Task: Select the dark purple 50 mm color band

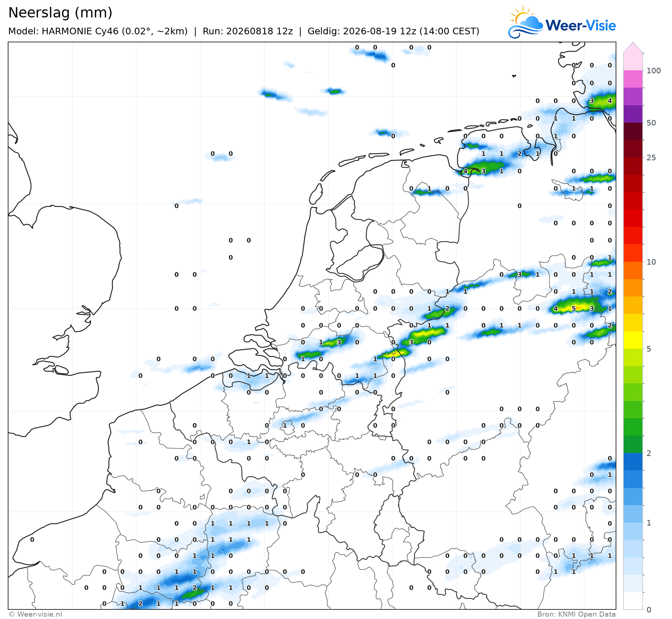Action: [x=633, y=114]
